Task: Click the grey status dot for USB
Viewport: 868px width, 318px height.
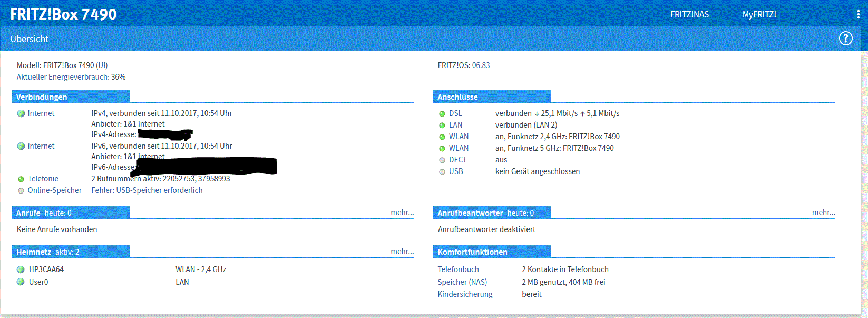Action: 442,172
